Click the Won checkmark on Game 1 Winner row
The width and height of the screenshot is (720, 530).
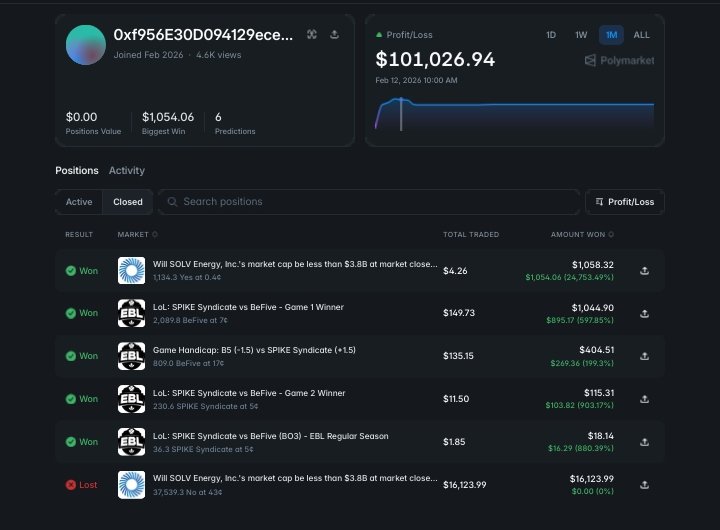click(71, 313)
